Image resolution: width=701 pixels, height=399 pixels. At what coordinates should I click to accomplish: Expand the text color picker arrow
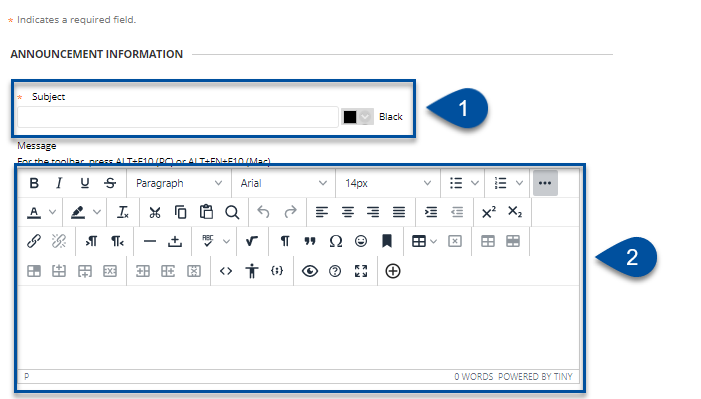tap(52, 212)
